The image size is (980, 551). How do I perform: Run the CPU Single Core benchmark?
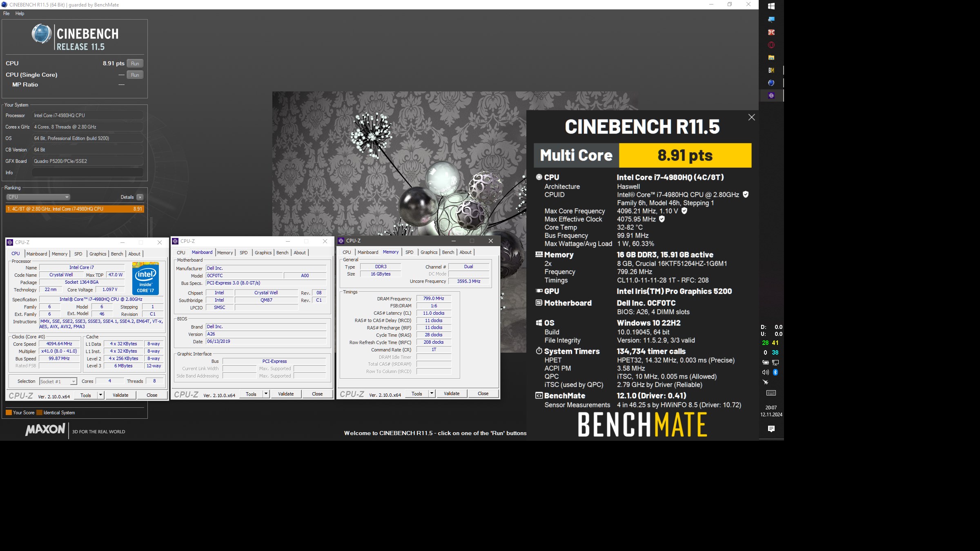(135, 75)
